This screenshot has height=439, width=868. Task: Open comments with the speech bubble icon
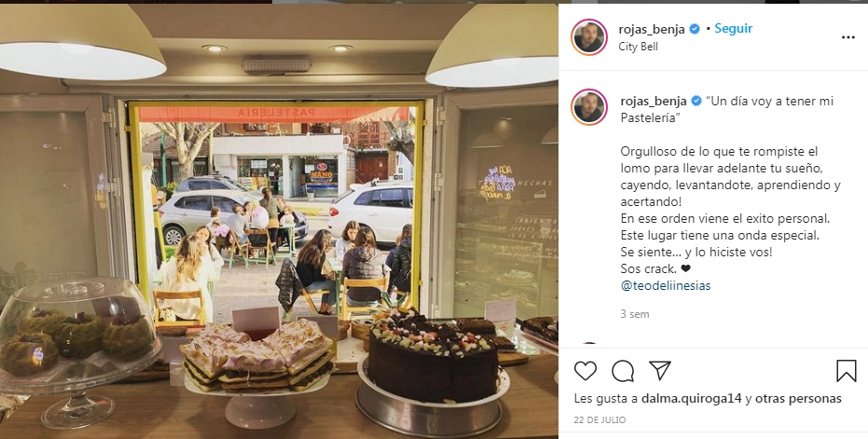pos(622,371)
